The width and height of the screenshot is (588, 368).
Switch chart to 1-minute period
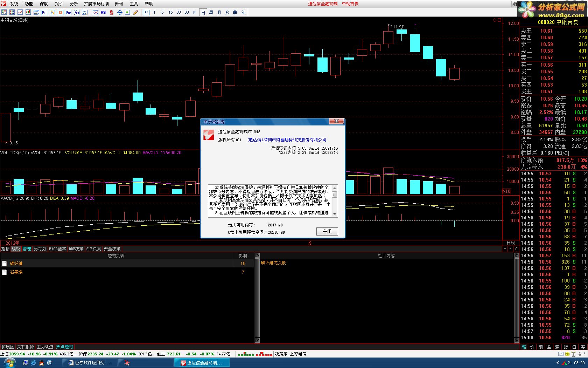pyautogui.click(x=154, y=12)
